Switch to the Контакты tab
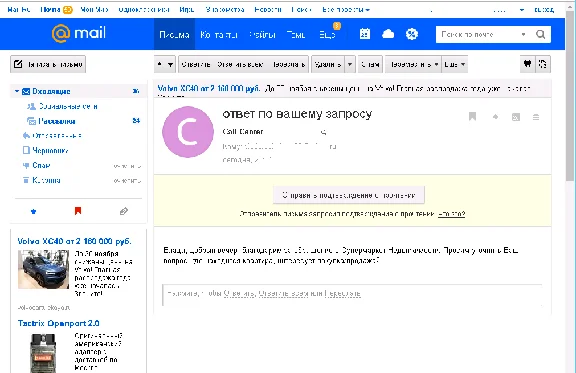 219,35
